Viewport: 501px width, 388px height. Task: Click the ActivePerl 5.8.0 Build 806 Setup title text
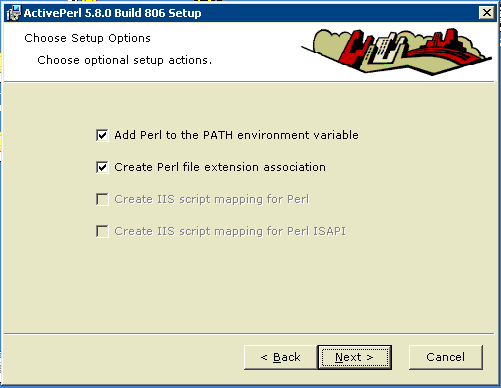113,13
